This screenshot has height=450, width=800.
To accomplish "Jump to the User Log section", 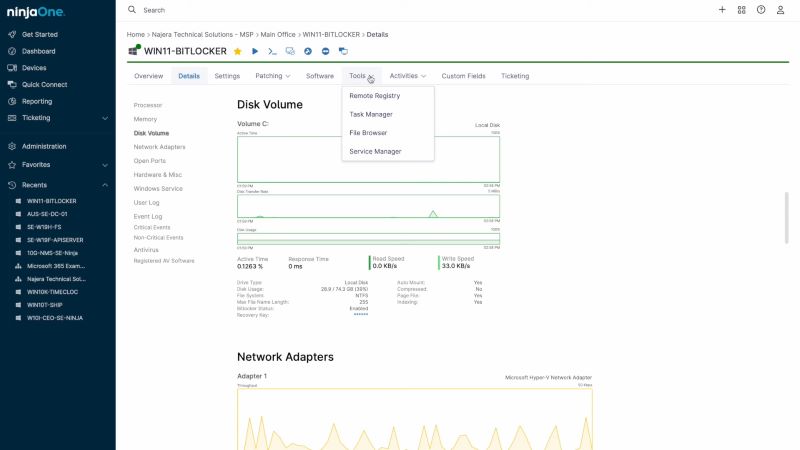I will (146, 203).
